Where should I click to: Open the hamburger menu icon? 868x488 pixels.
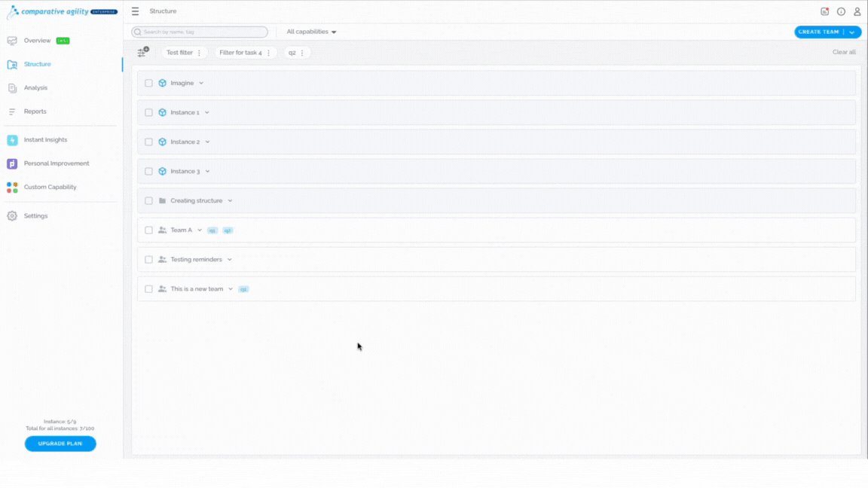[135, 11]
